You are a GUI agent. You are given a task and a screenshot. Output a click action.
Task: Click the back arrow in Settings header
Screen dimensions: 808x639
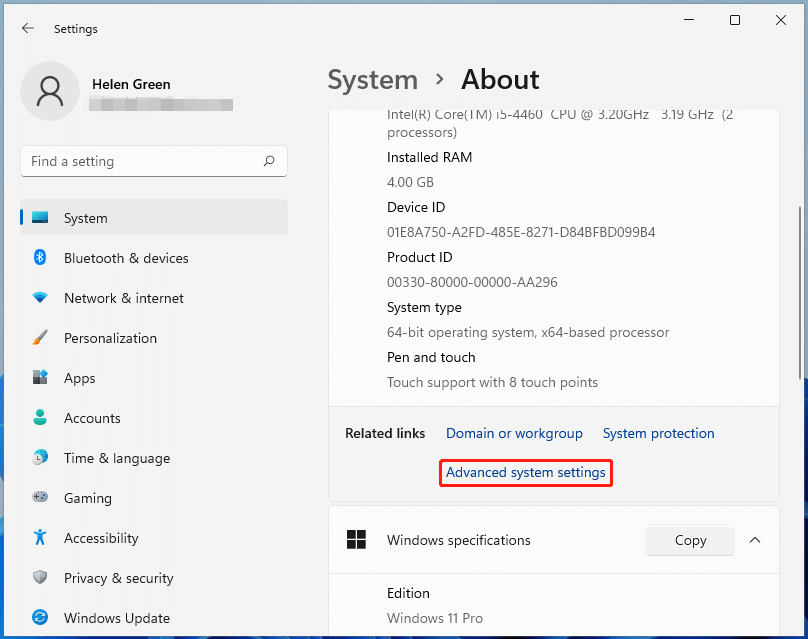click(x=27, y=28)
